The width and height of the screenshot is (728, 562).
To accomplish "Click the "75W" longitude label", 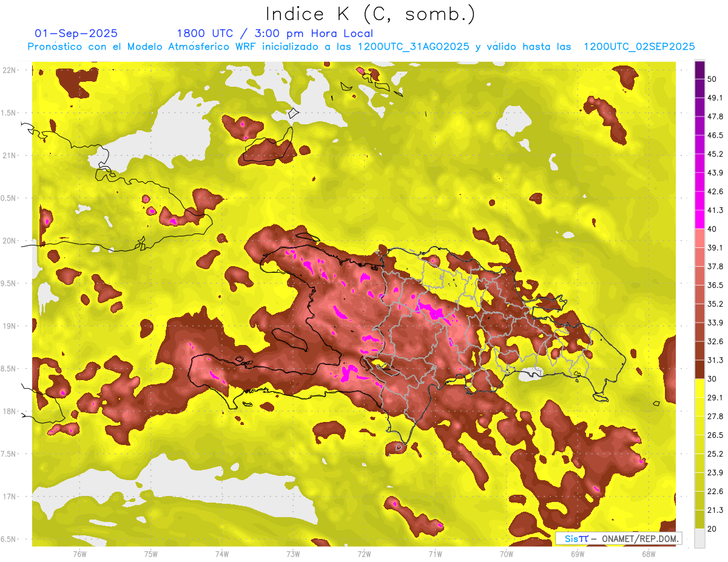I will pyautogui.click(x=150, y=554).
